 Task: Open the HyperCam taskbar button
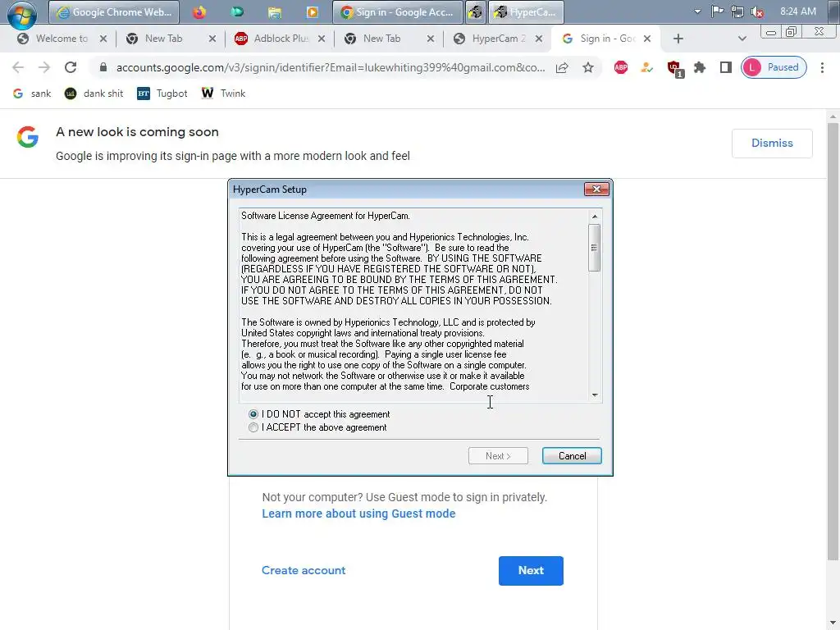coord(526,11)
